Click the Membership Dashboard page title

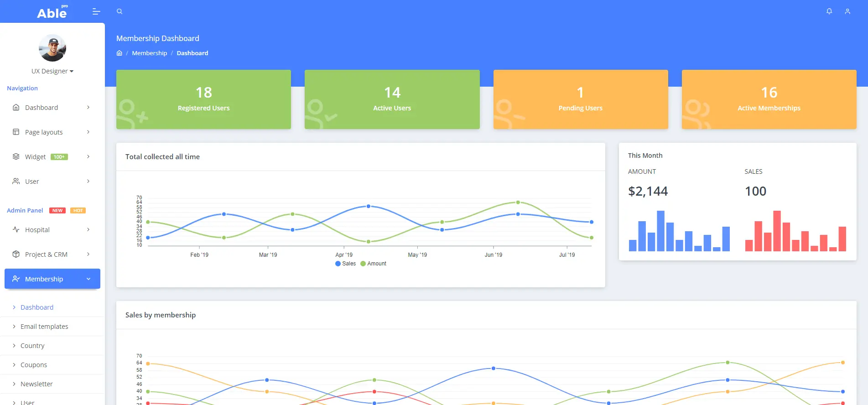tap(158, 38)
